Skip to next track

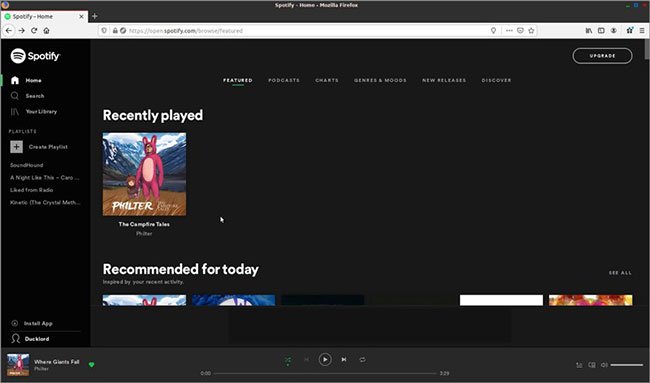tap(344, 359)
